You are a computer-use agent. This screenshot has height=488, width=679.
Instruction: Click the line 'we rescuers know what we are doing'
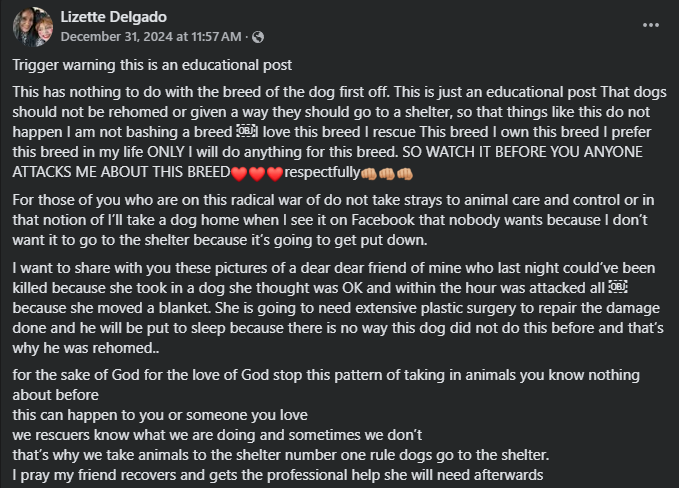click(x=217, y=435)
